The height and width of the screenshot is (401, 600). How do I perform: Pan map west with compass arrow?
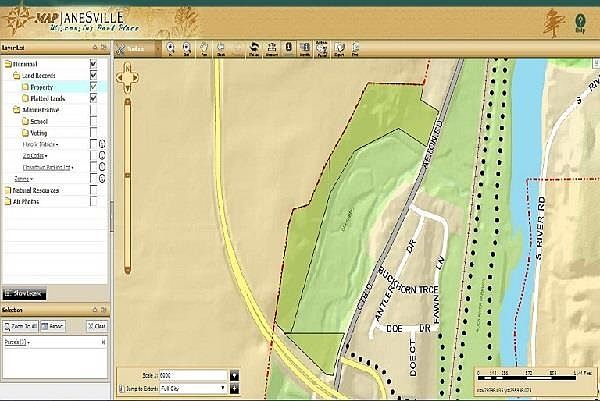click(119, 78)
